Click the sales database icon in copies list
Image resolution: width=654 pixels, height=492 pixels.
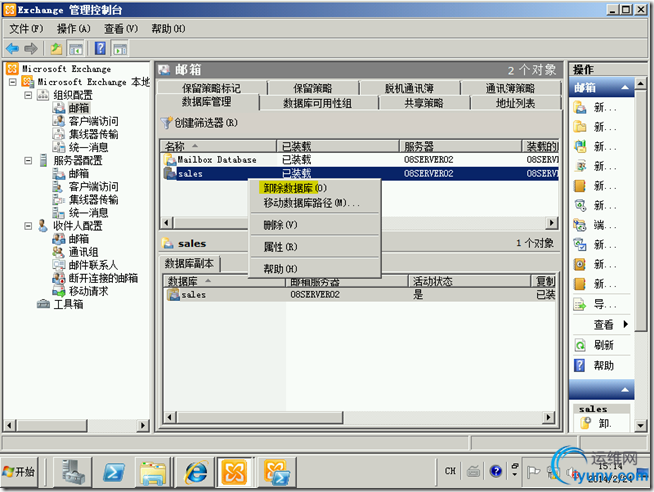click(173, 294)
